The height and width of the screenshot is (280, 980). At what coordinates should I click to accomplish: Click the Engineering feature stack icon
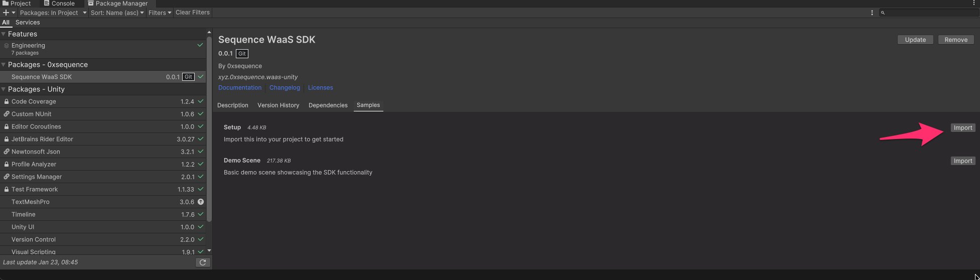(7, 46)
